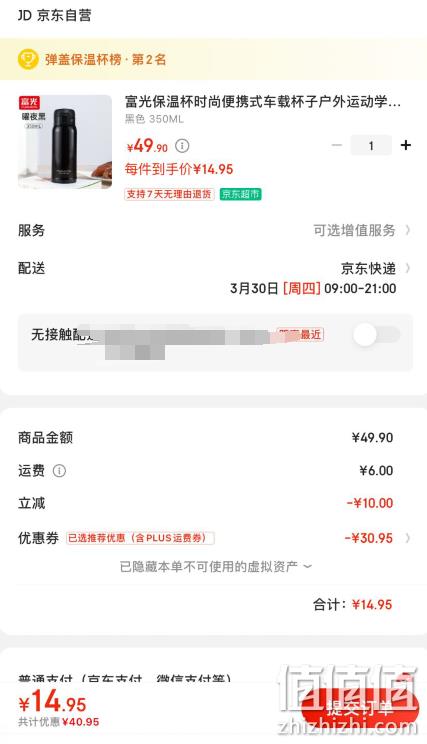Expand the 可选增值服务 chevron

[x=408, y=231]
